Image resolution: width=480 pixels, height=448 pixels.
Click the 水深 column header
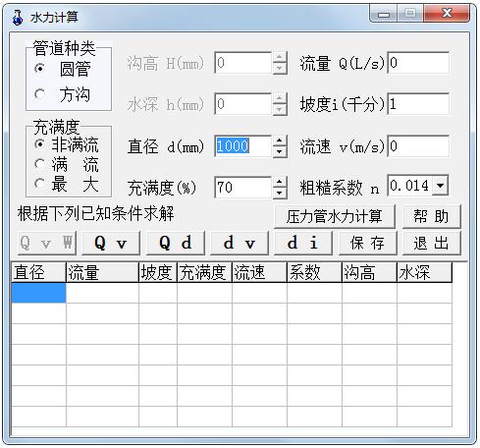tap(424, 272)
